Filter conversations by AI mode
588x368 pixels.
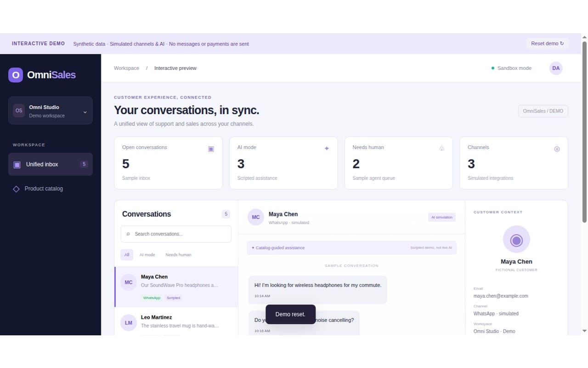pos(147,255)
